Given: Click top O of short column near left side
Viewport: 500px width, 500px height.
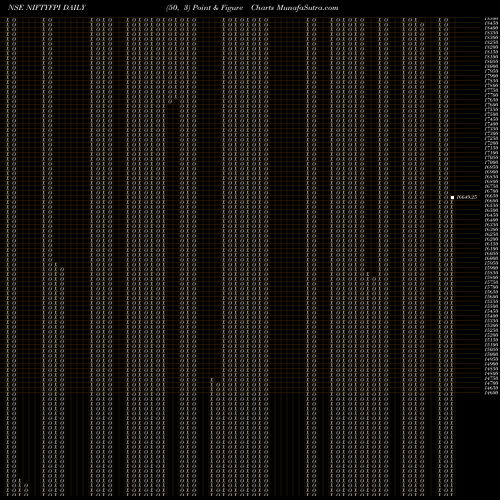Looking at the screenshot, I should pyautogui.click(x=62, y=269).
